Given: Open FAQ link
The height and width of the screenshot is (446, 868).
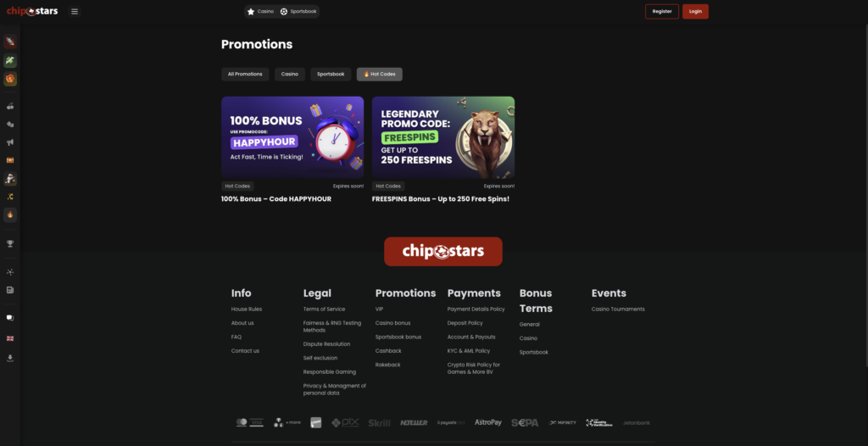Looking at the screenshot, I should pos(236,337).
